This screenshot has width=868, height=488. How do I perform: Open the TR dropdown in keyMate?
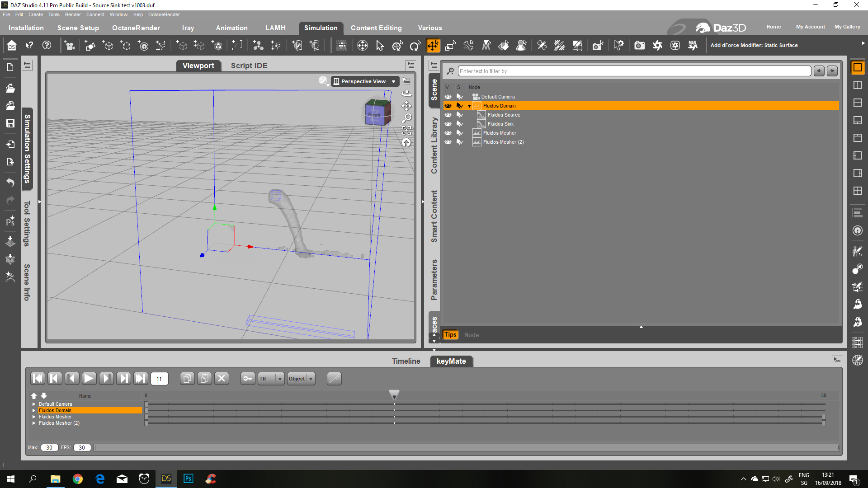point(279,379)
